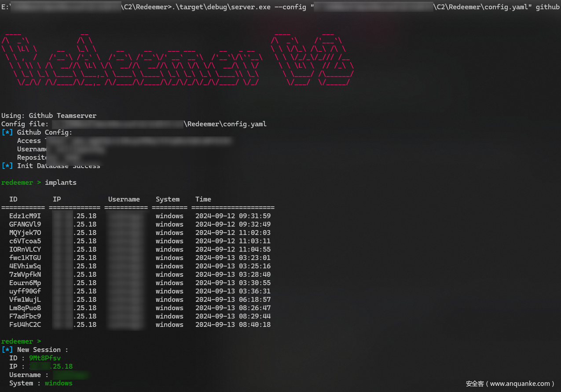Select implant ID GFANGVl9 row

[x=25, y=224]
